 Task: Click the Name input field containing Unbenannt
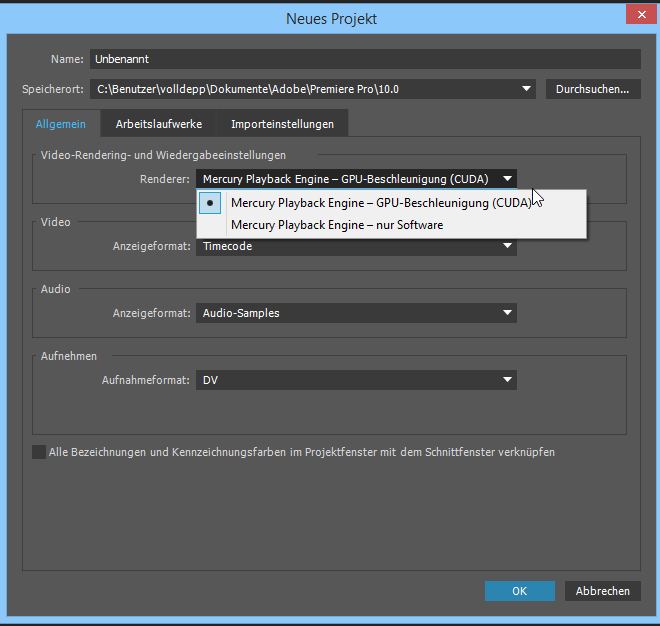click(x=365, y=59)
